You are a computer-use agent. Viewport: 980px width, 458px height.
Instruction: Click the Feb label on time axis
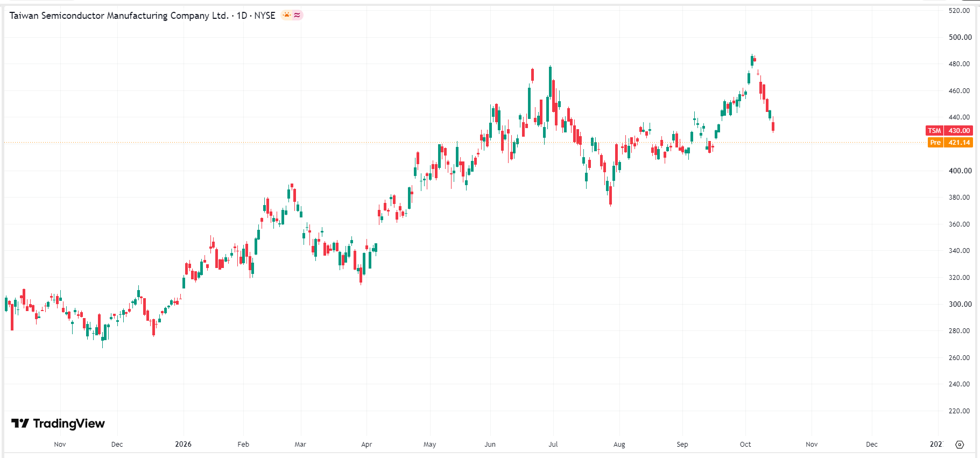(x=243, y=445)
